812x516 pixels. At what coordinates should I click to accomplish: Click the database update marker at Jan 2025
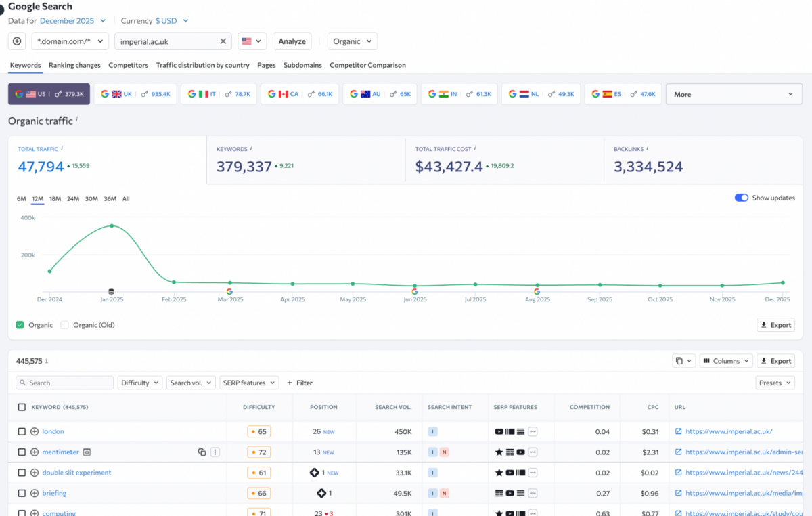pos(111,291)
